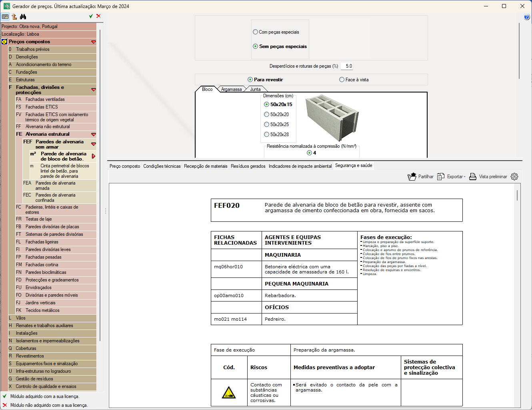Click the wall view icon in toolbar

pos(5,16)
